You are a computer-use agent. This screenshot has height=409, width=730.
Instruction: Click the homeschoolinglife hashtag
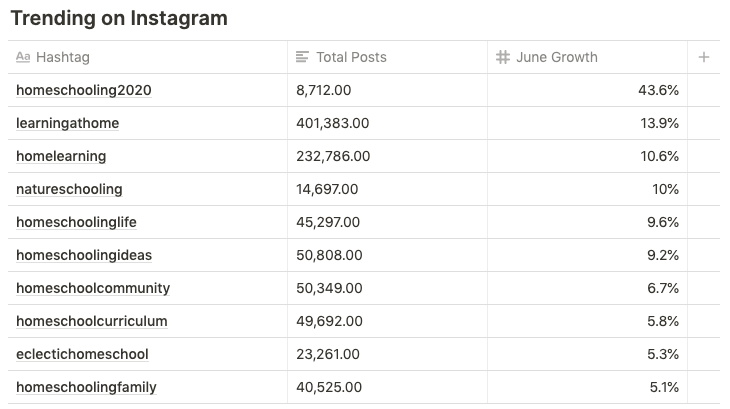[76, 222]
